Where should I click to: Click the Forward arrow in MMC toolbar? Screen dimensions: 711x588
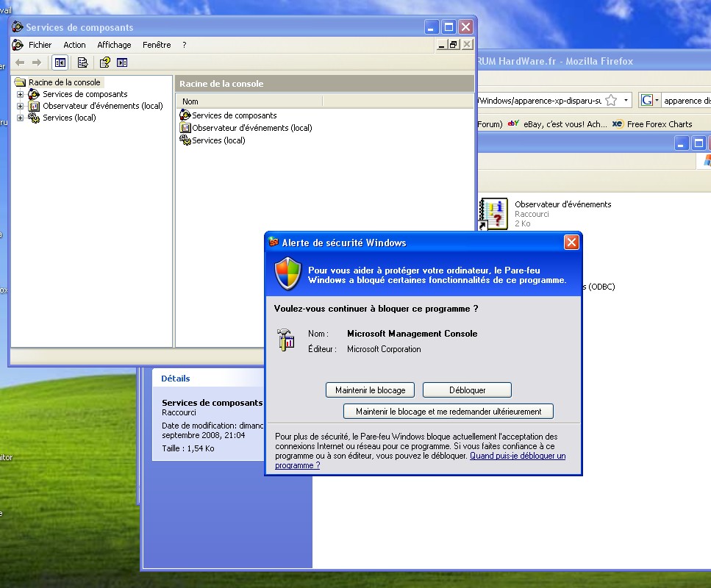point(37,62)
